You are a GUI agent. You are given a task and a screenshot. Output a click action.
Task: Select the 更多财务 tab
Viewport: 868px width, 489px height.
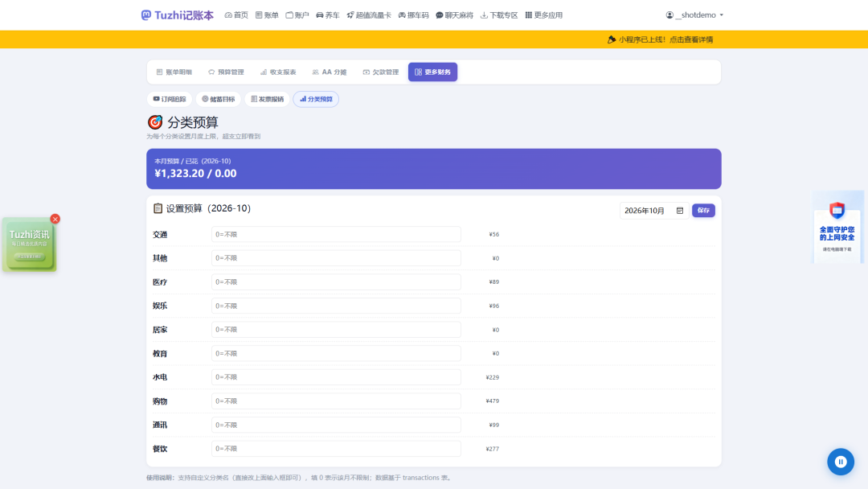[x=433, y=72]
